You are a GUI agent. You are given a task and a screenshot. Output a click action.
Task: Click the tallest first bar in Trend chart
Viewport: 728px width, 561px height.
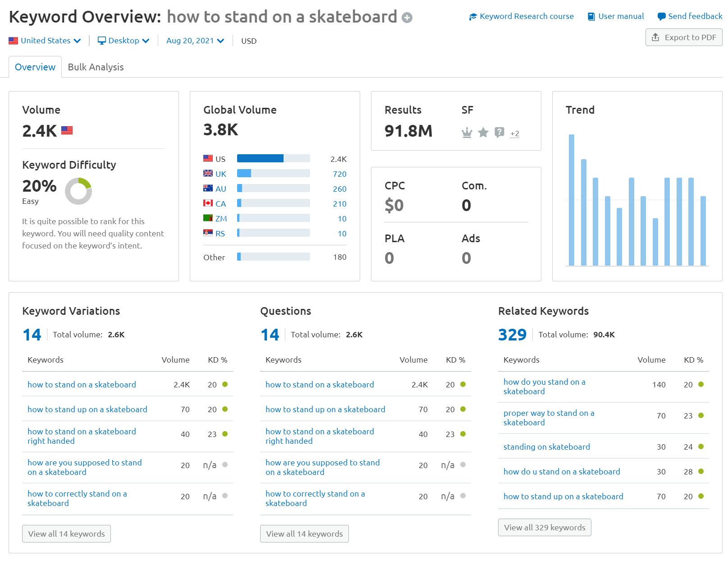point(572,200)
